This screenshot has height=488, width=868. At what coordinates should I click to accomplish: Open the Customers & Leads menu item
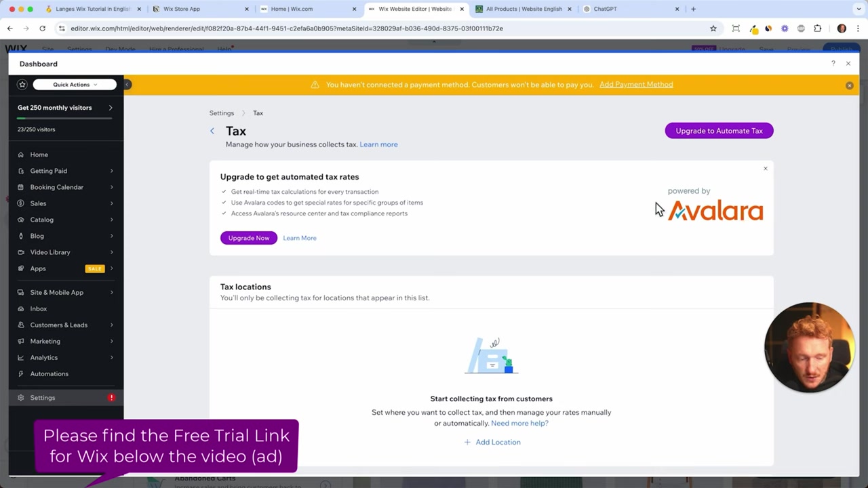[66, 325]
